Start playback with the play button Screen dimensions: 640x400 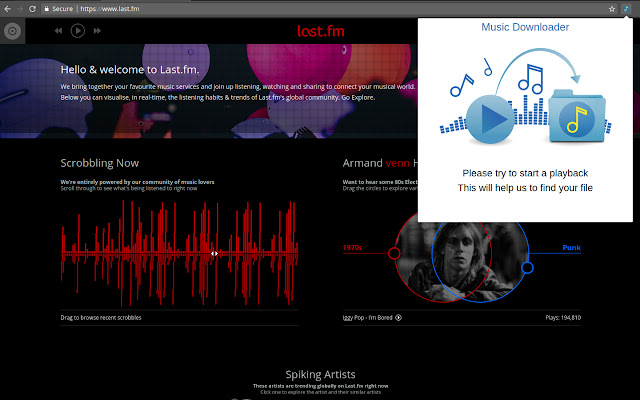tap(78, 31)
